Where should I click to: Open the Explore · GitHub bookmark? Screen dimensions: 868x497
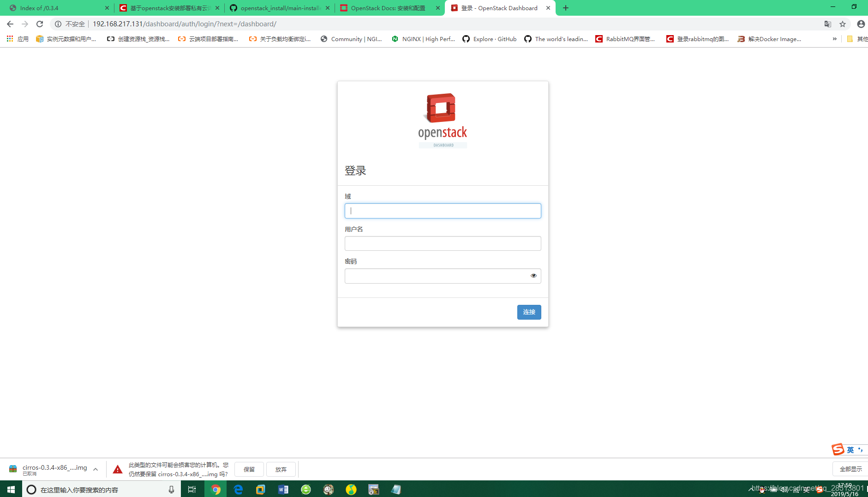click(490, 39)
